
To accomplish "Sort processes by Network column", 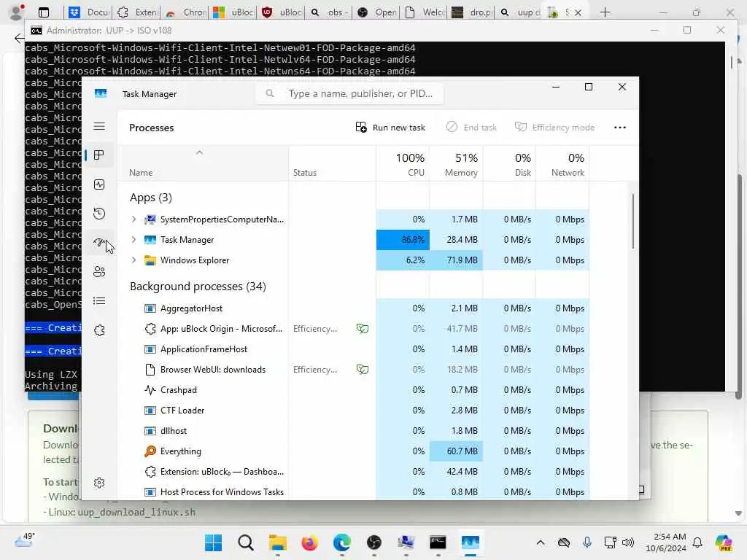I will click(563, 164).
